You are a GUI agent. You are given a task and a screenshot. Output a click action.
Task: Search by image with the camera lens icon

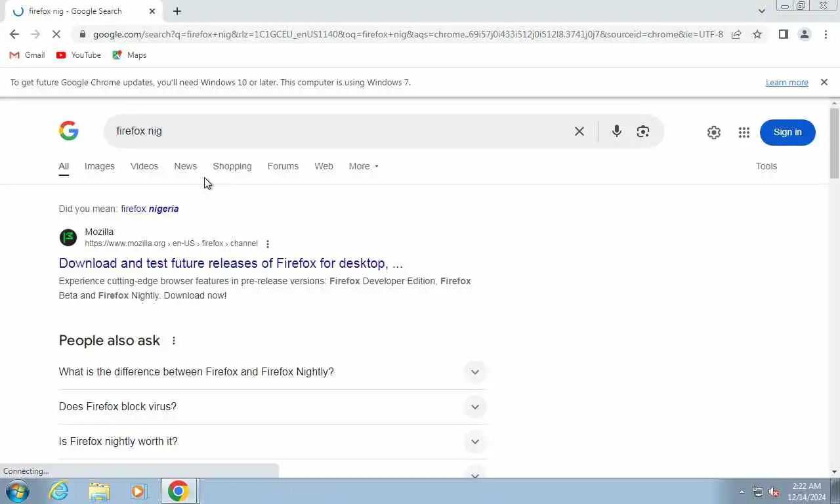point(643,131)
